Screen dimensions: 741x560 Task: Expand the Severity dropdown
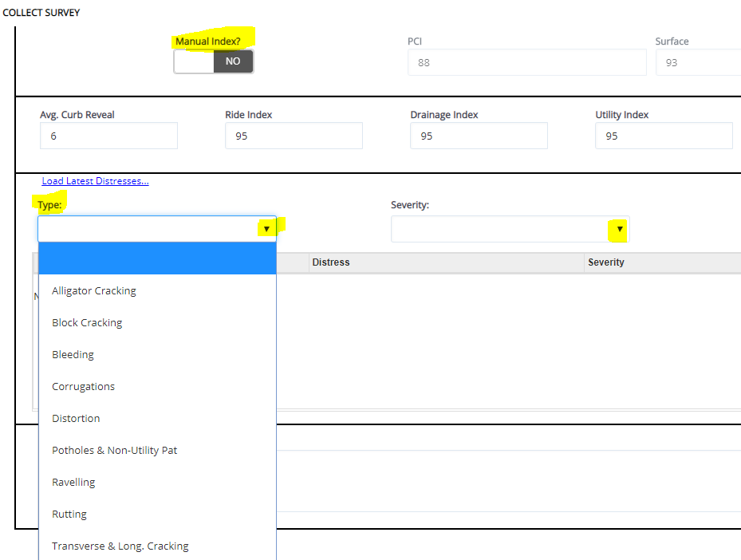619,230
